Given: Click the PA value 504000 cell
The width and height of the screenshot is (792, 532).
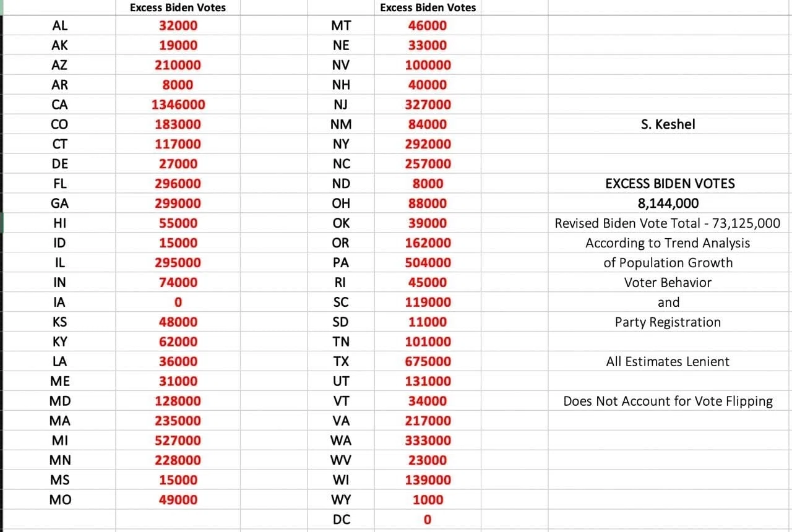Looking at the screenshot, I should (428, 262).
